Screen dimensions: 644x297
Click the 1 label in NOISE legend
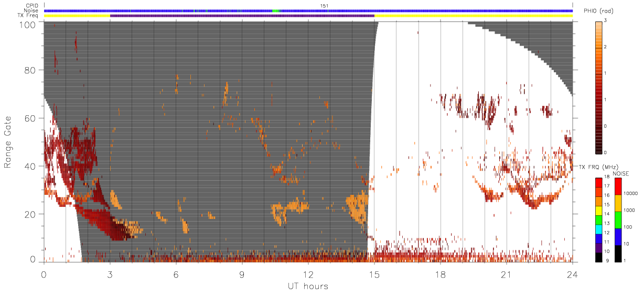tap(625, 262)
